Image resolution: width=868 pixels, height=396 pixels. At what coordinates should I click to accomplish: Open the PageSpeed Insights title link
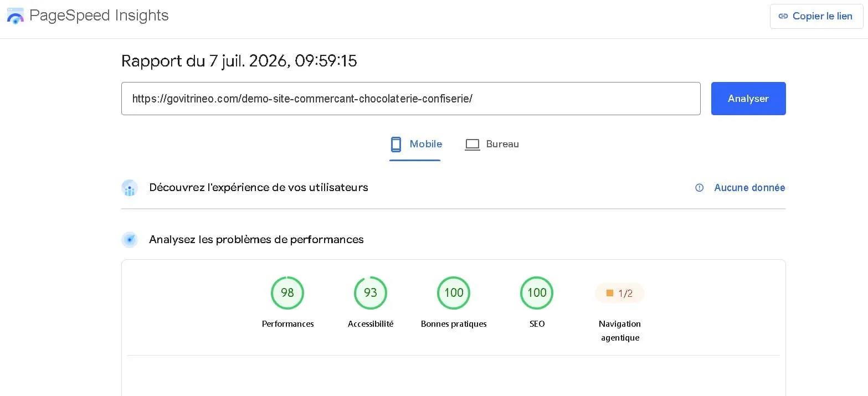pos(99,16)
